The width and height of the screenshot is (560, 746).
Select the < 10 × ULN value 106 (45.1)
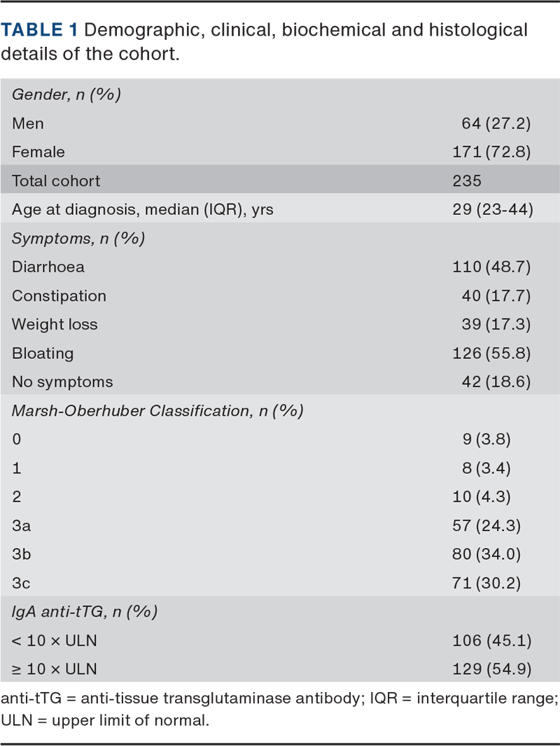click(x=493, y=640)
